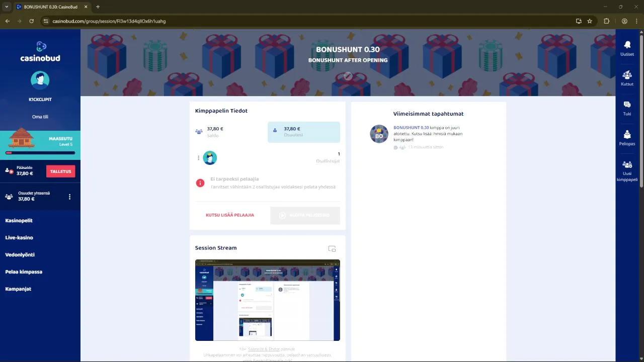Click the 'Ei tarpeeksi pelaajia' warning text
The image size is (644, 362).
[x=234, y=179]
